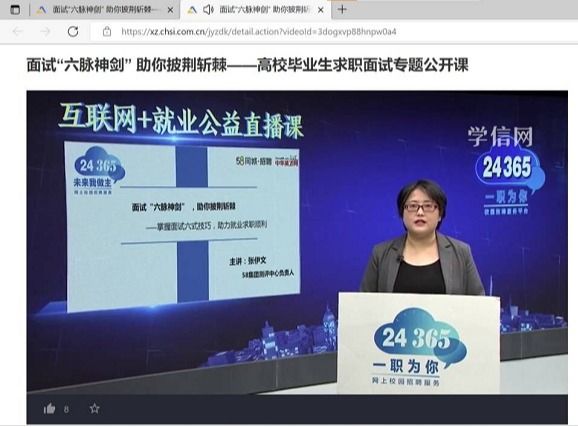Click the browser forward arrow
Viewport: 578px width, 427px height.
[45, 32]
